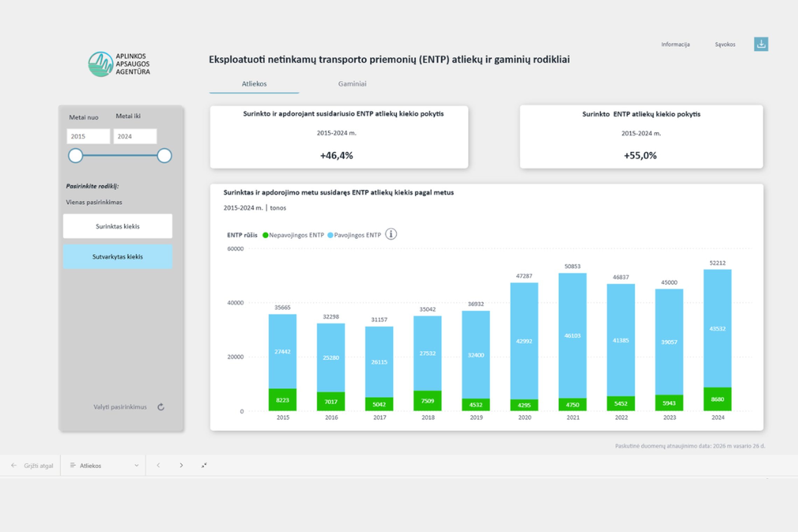Open the Sąvokos link

725,44
